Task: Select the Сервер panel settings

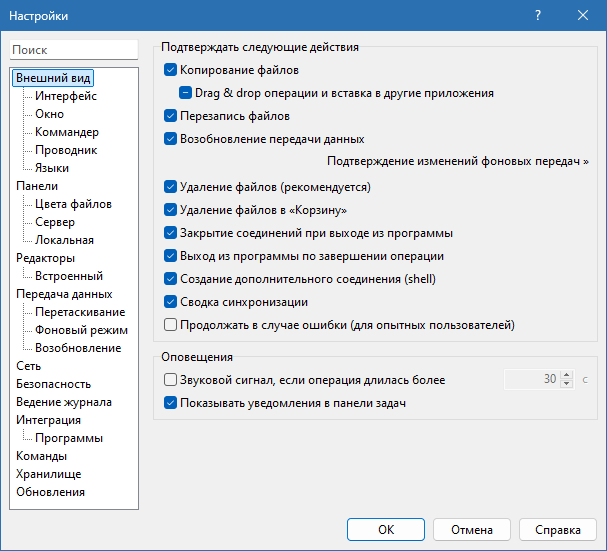Action: click(55, 222)
